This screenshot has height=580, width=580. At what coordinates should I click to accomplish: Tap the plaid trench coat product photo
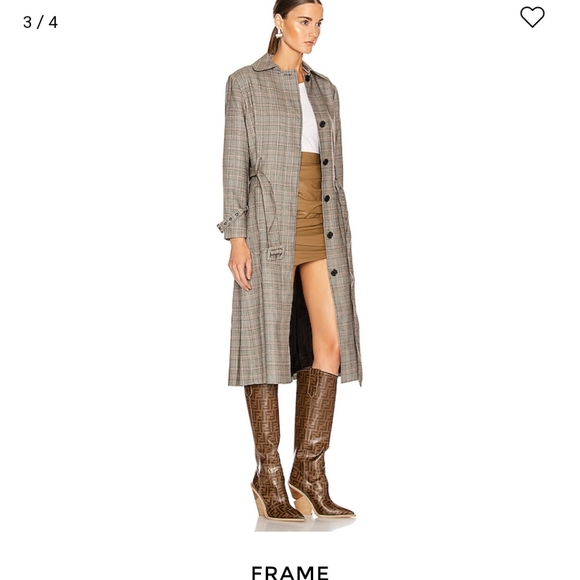point(290,266)
